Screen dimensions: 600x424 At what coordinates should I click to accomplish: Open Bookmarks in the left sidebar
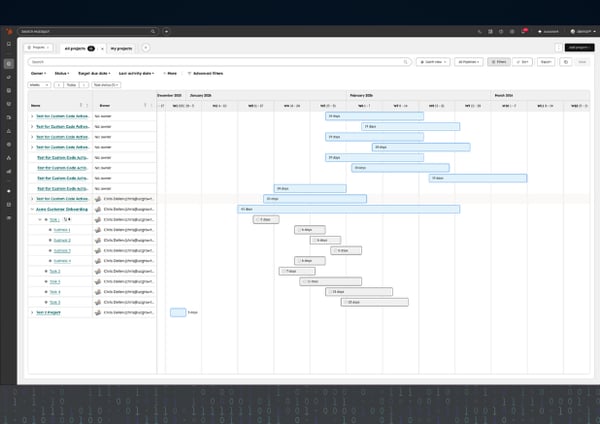pyautogui.click(x=9, y=44)
